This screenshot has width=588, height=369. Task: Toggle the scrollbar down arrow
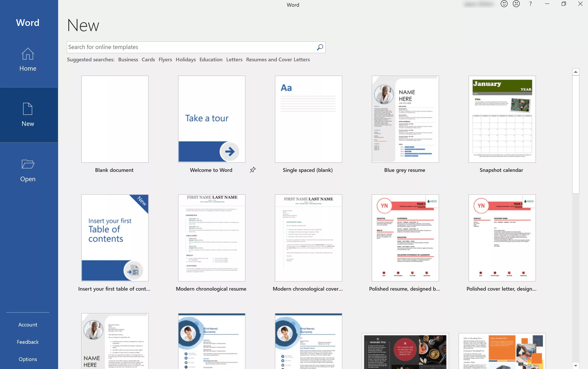point(576,364)
